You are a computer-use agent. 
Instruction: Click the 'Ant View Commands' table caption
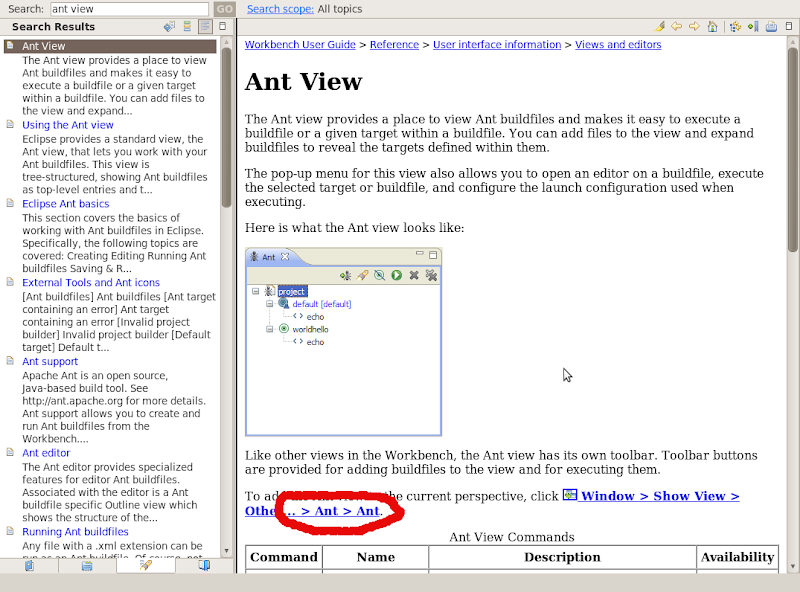[512, 537]
